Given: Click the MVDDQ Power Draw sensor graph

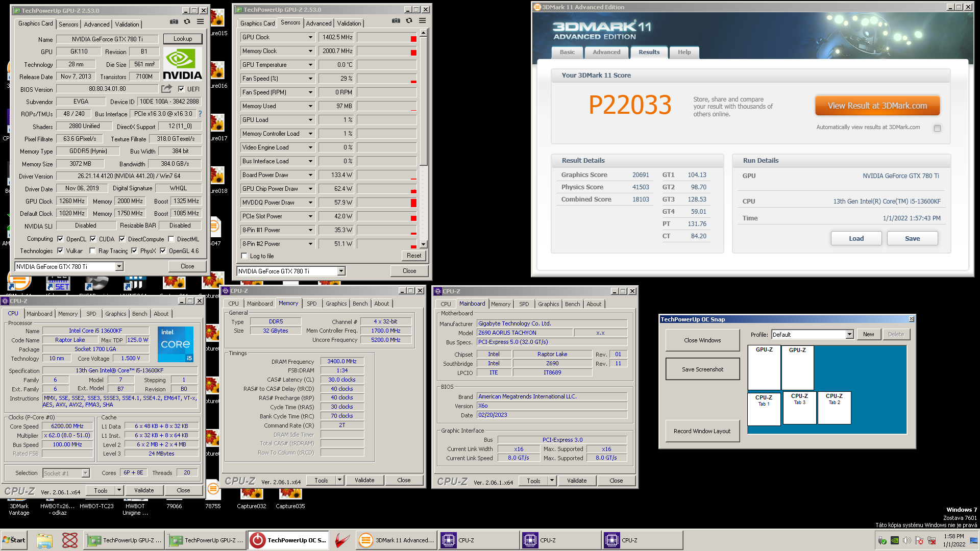Looking at the screenshot, I should coord(386,203).
